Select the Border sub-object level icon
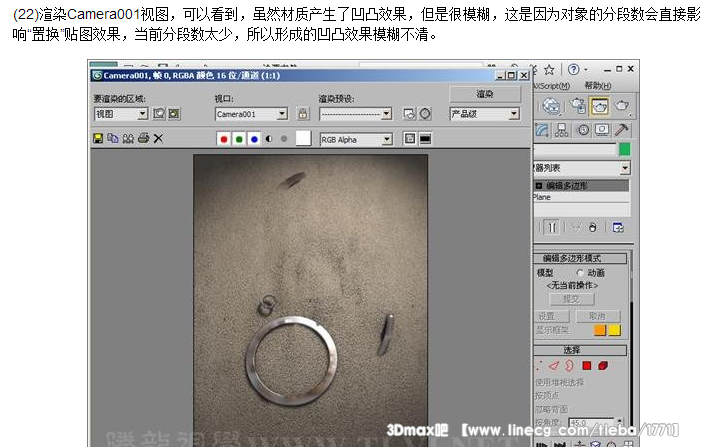The width and height of the screenshot is (708, 447). (x=569, y=365)
